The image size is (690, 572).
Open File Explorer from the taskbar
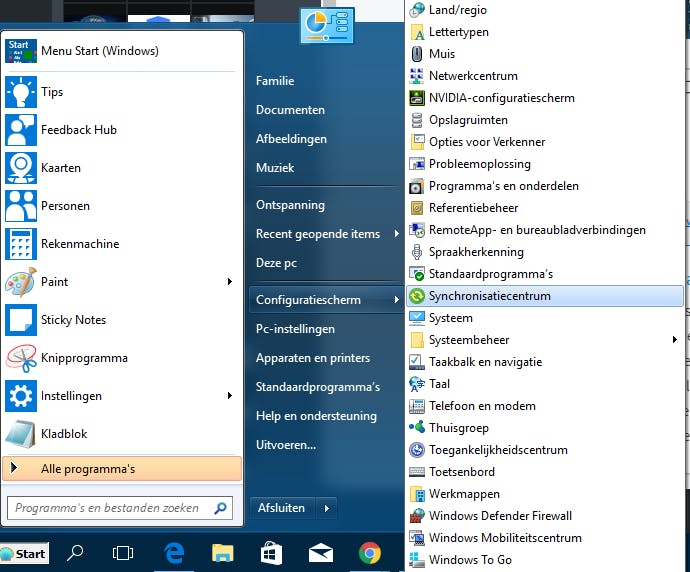223,553
